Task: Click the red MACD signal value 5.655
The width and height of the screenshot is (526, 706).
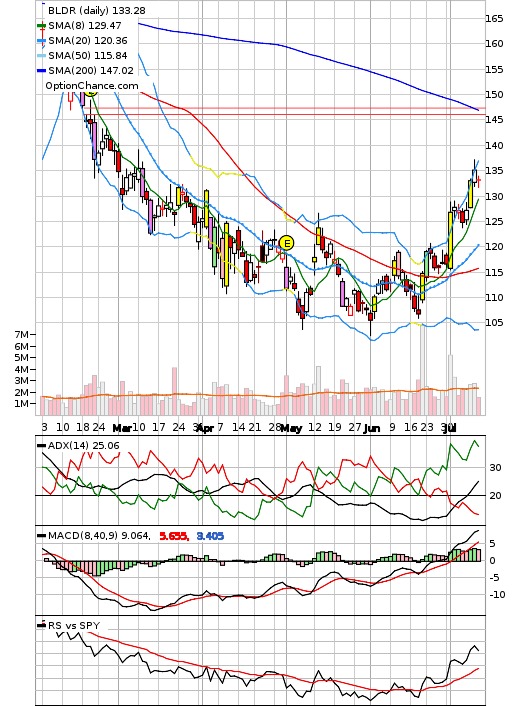Action: (174, 536)
